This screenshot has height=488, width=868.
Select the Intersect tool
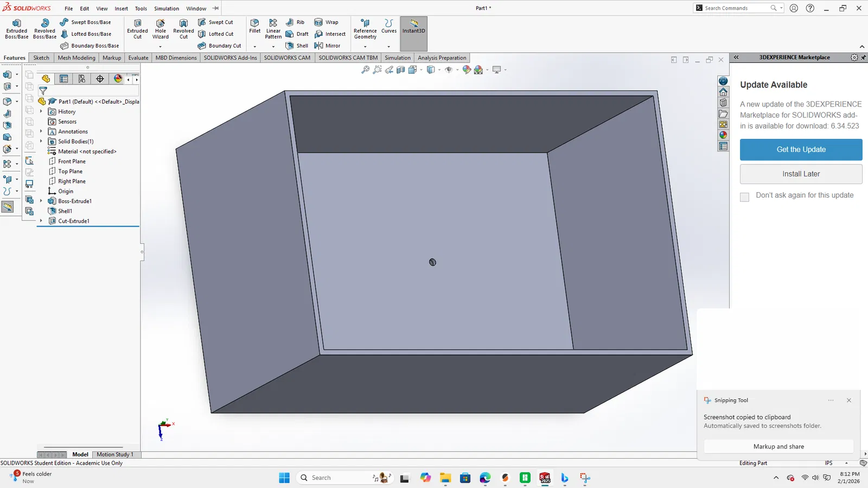coord(330,34)
